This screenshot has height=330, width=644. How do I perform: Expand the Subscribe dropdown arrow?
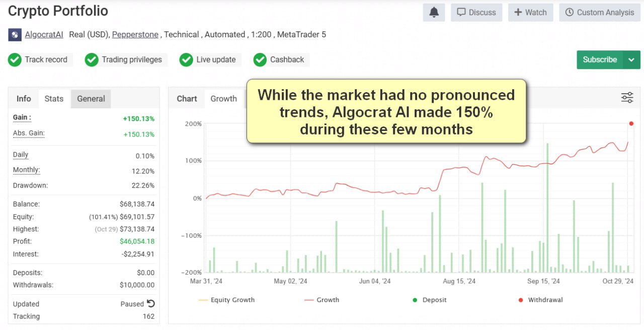pos(631,59)
